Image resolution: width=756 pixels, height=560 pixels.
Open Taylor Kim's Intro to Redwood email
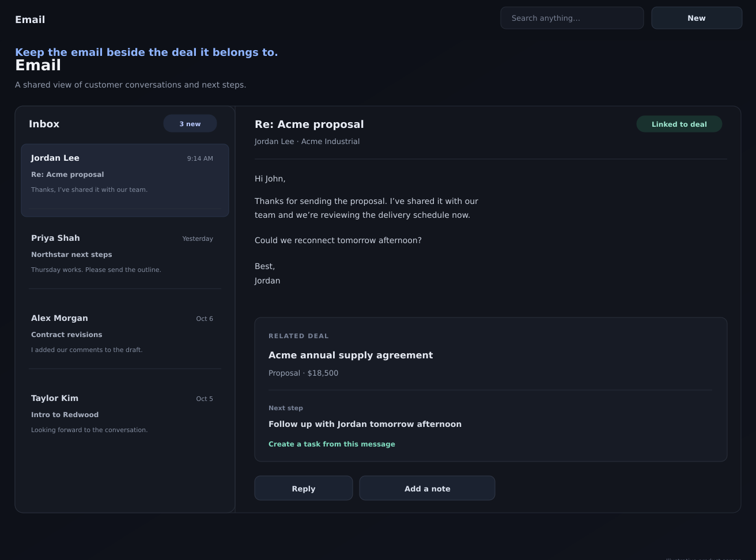(125, 414)
